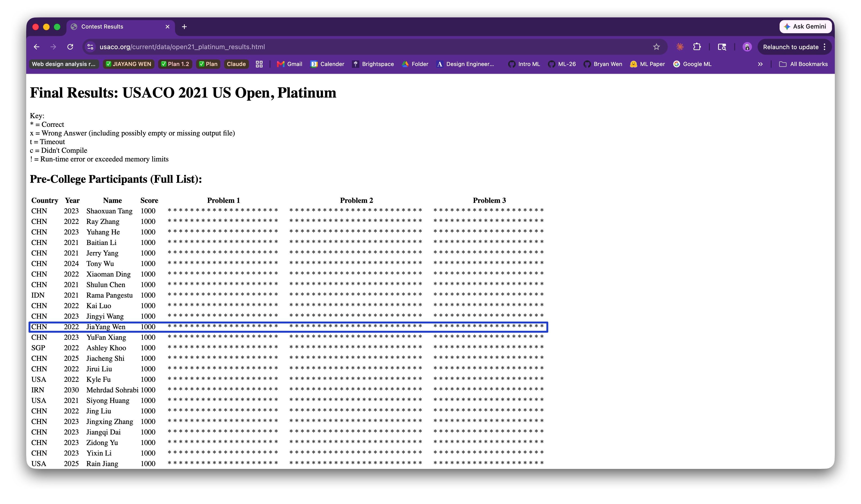This screenshot has width=861, height=504.
Task: Click the name Siyong Huang
Action: [108, 401]
